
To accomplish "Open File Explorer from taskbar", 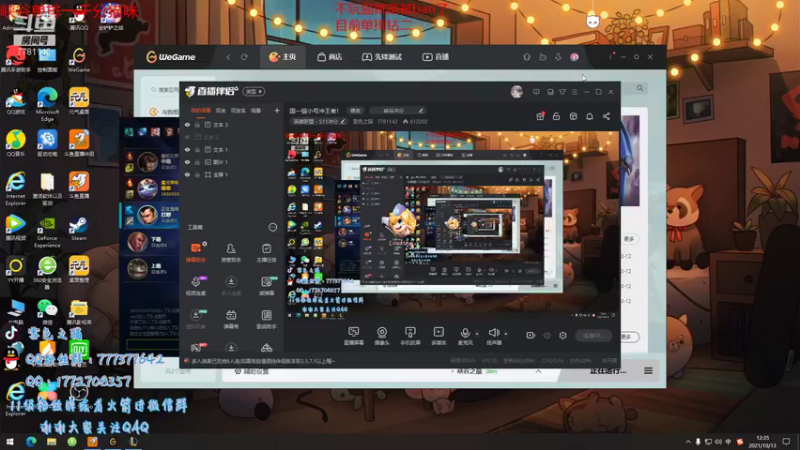I will 51,442.
